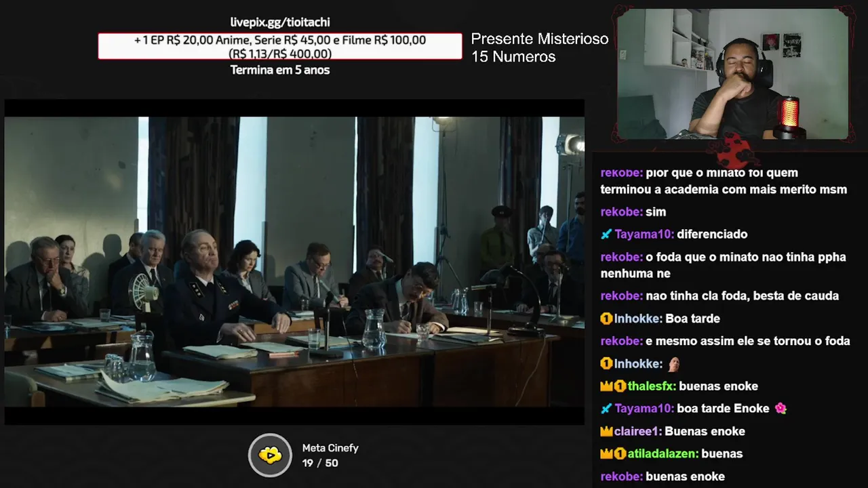Click the 'Termina em 5 anos' text
This screenshot has height=488, width=868.
(x=280, y=70)
